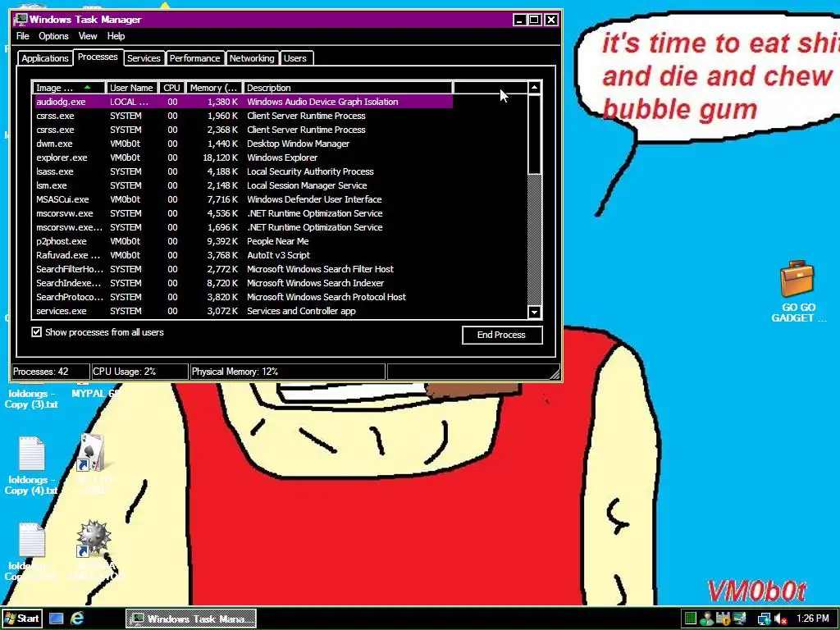The width and height of the screenshot is (840, 630).
Task: Sort by CPU column header
Action: pos(172,88)
